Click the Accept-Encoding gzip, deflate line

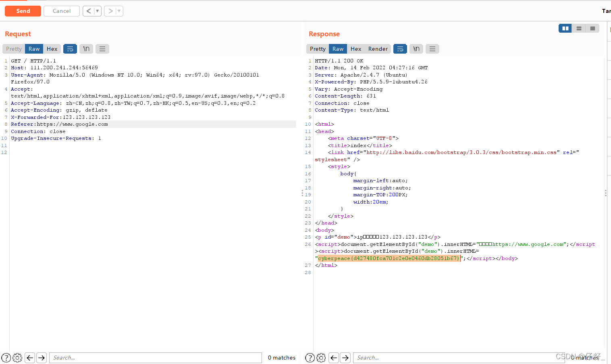(59, 110)
